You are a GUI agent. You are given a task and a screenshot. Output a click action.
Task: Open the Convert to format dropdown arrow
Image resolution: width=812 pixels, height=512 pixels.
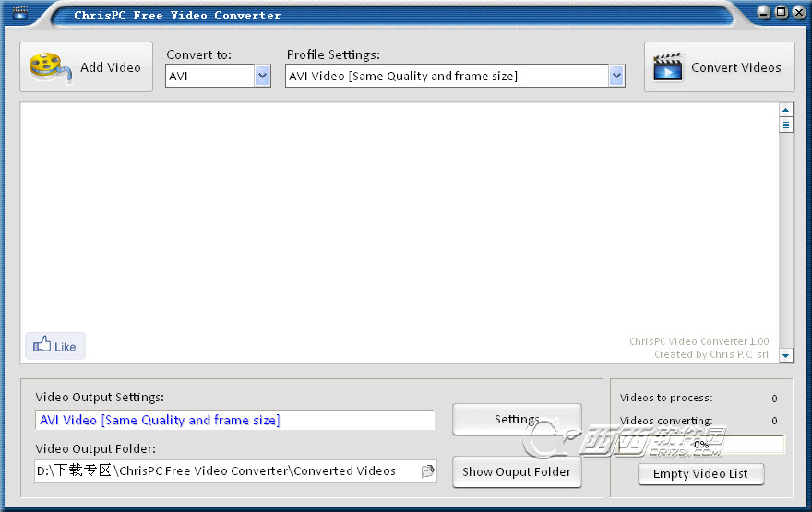tap(263, 76)
